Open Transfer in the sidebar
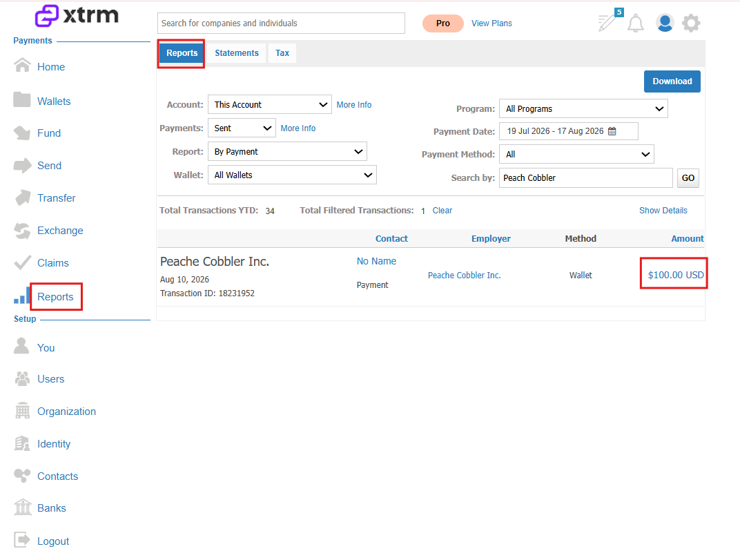 tap(56, 198)
